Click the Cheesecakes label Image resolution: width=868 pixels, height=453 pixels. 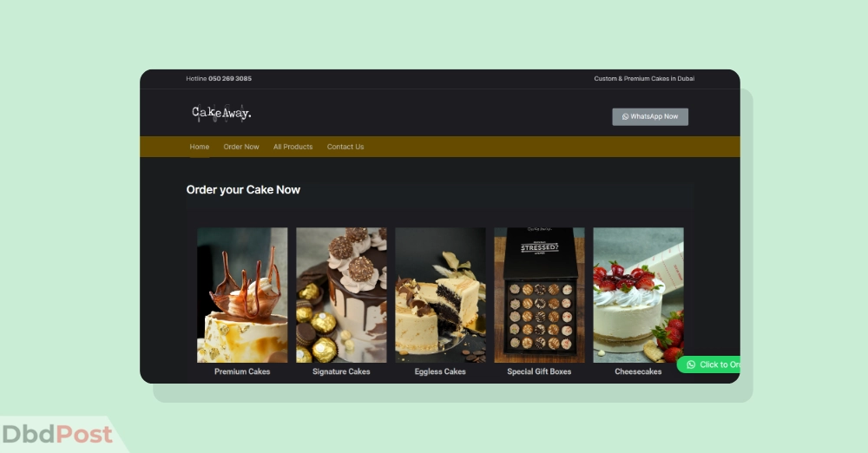(638, 371)
